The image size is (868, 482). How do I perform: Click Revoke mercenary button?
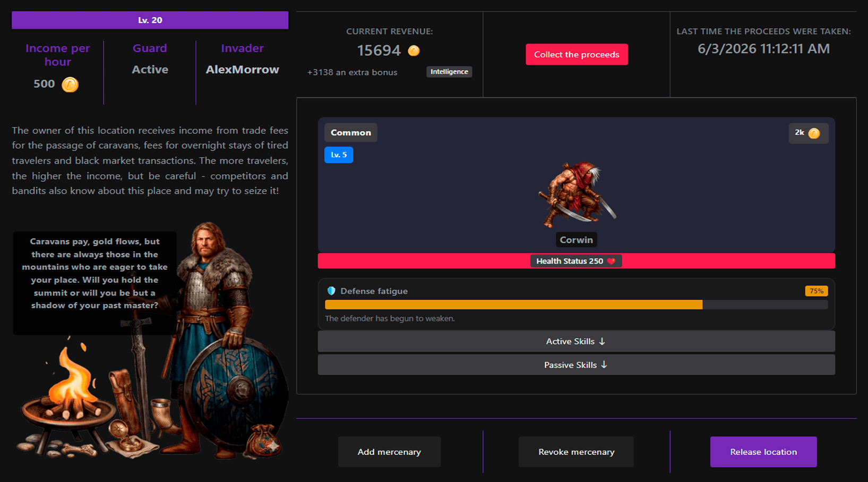pyautogui.click(x=576, y=452)
